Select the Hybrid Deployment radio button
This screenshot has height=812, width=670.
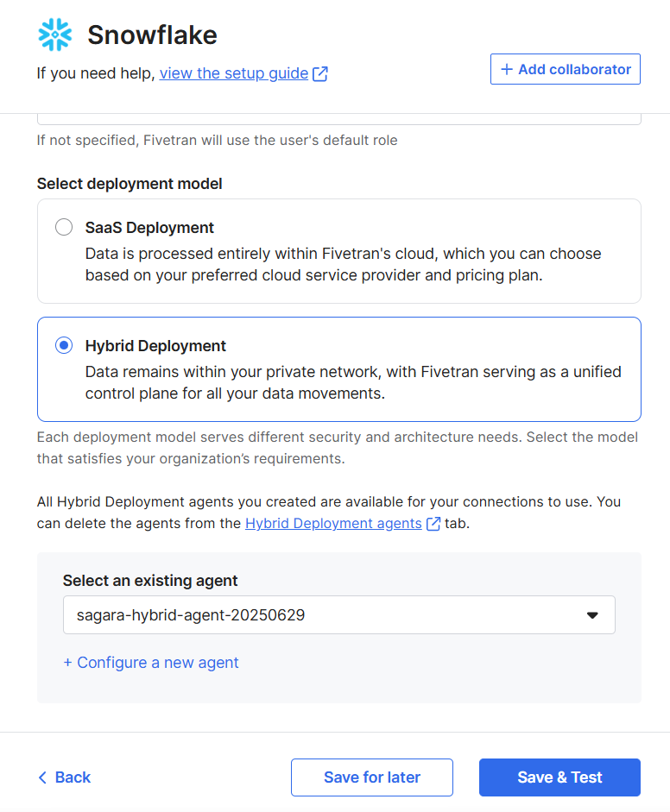64,345
